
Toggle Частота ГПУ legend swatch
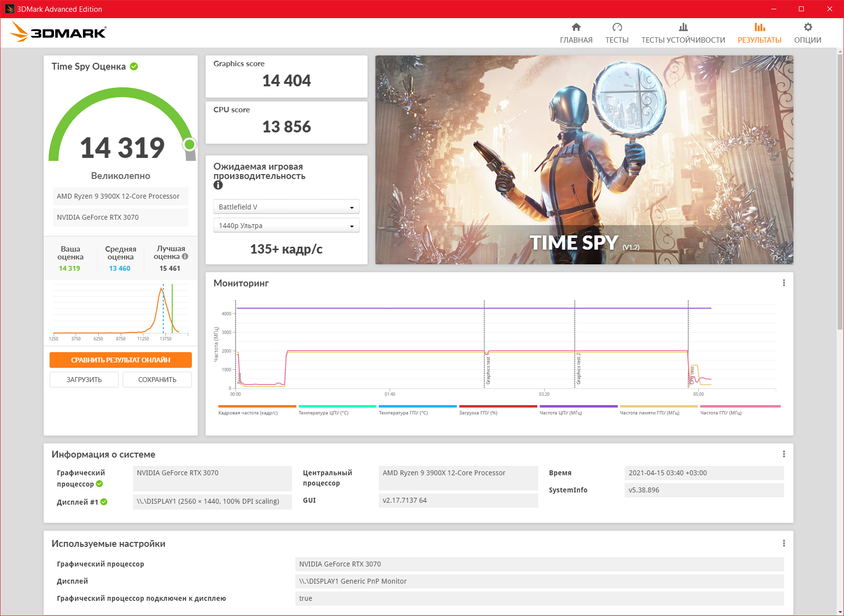[740, 407]
